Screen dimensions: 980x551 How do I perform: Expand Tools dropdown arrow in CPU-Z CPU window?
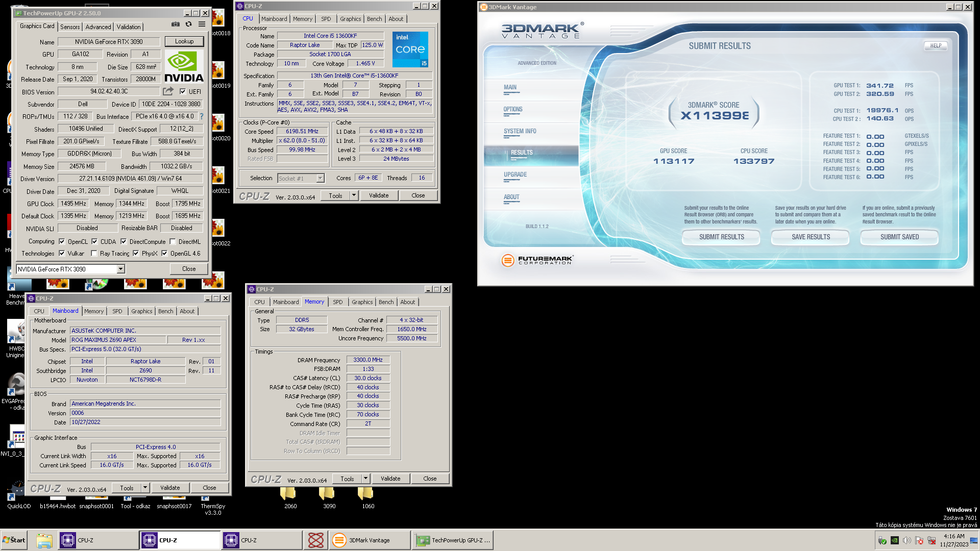354,195
